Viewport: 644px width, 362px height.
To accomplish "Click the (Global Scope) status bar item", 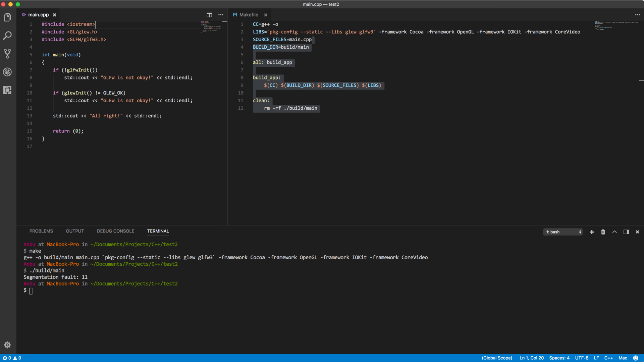I will click(497, 358).
